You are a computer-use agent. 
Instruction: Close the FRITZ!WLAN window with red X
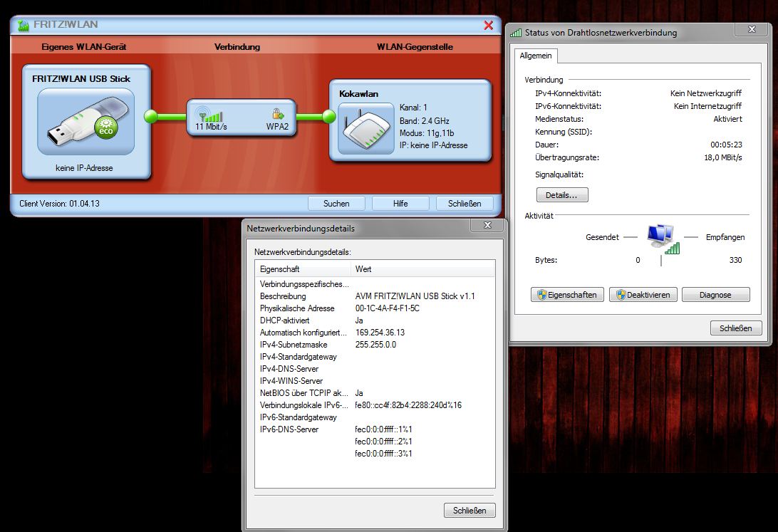(x=488, y=26)
